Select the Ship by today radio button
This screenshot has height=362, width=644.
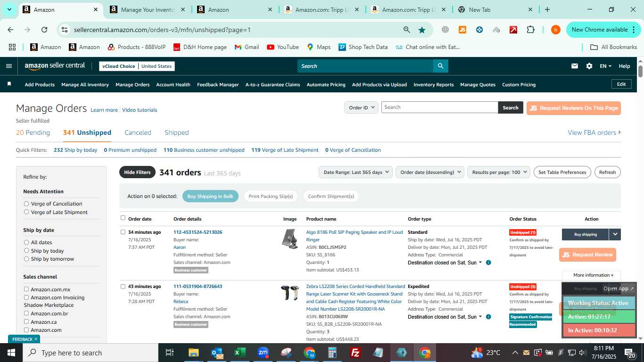pyautogui.click(x=26, y=251)
